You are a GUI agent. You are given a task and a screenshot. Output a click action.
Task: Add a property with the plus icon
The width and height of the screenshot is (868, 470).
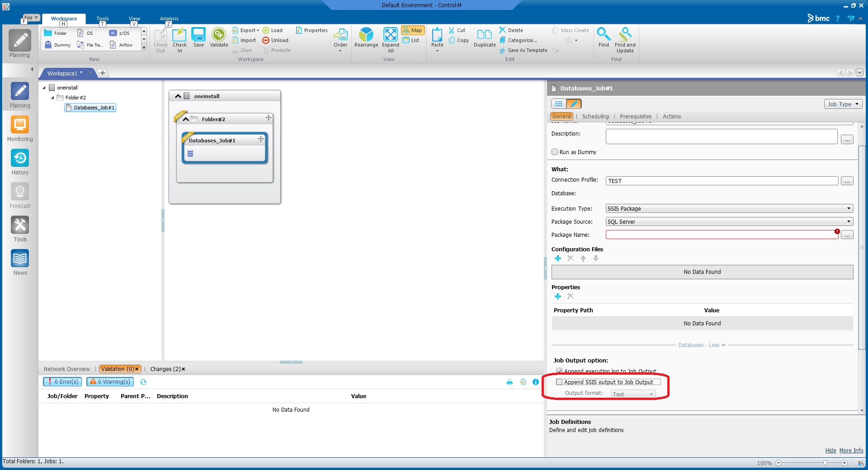(x=558, y=296)
